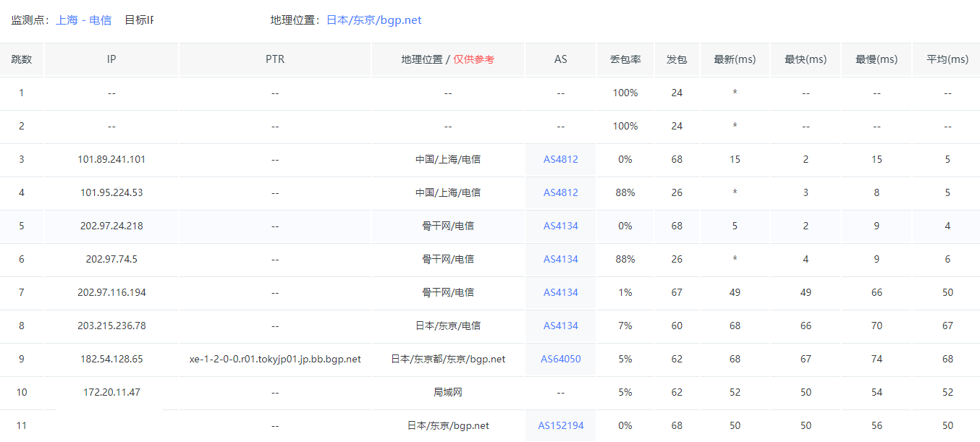Select IP 101.89.241.101 cell
This screenshot has height=442, width=980.
(111, 159)
